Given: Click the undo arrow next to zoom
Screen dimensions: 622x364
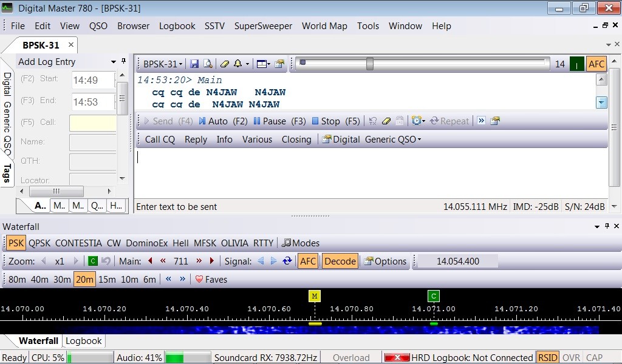Looking at the screenshot, I should click(x=106, y=261).
